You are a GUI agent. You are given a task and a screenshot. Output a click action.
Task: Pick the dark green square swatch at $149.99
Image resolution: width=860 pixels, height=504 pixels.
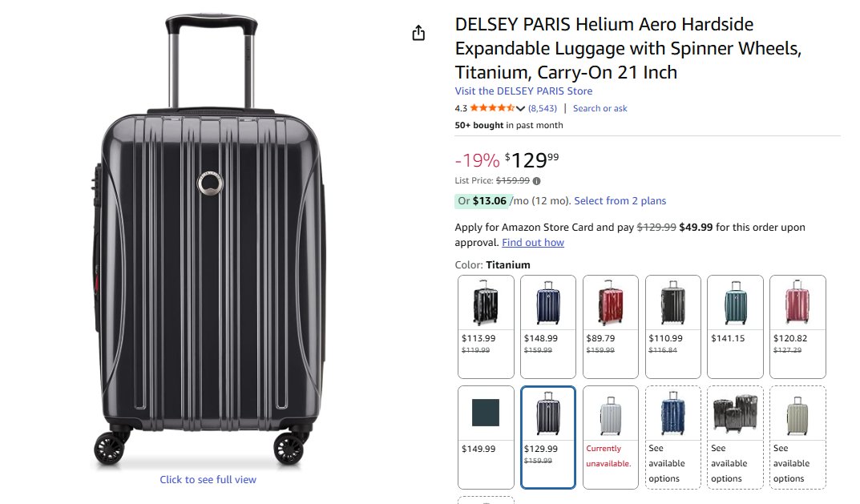(x=486, y=437)
